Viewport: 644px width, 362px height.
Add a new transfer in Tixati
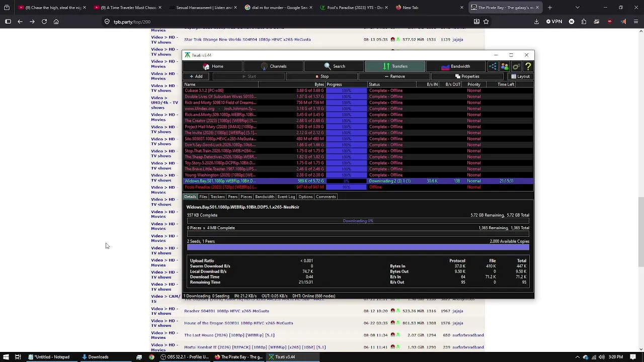[196, 76]
